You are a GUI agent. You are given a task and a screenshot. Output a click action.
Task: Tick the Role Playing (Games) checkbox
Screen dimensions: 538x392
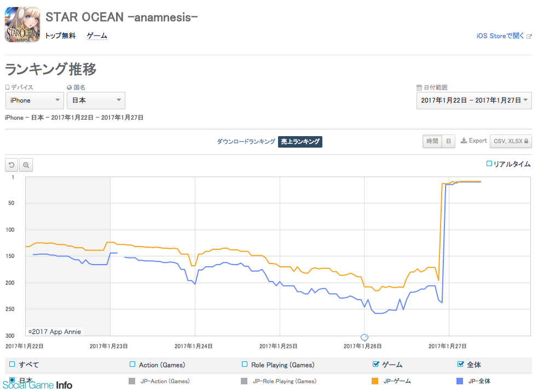pos(245,364)
